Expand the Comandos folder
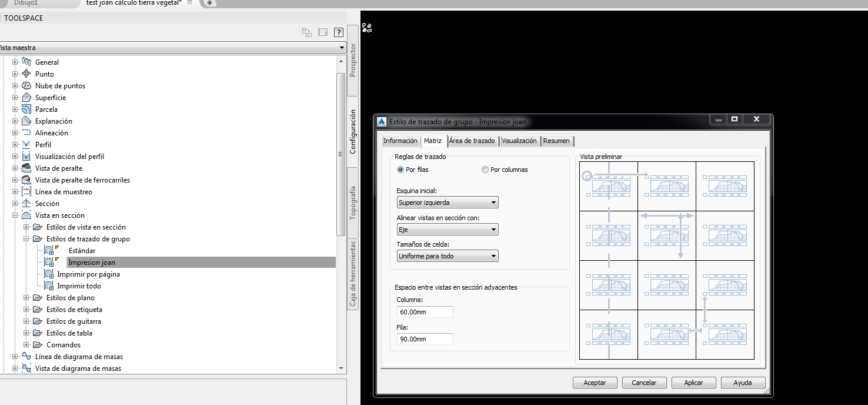This screenshot has width=868, height=405. pos(26,345)
